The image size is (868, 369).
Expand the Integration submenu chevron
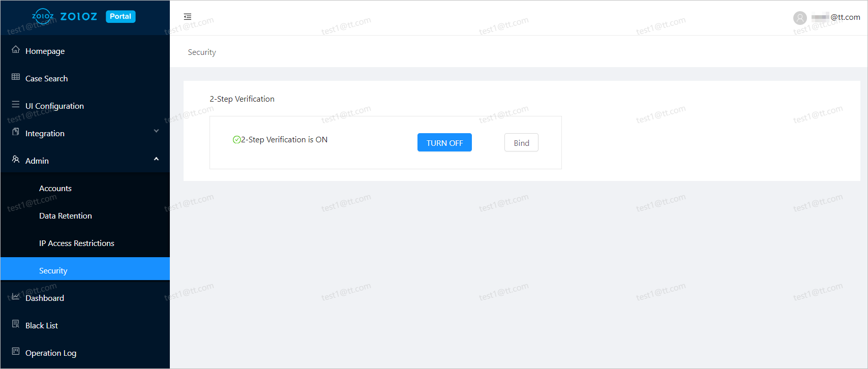(156, 131)
